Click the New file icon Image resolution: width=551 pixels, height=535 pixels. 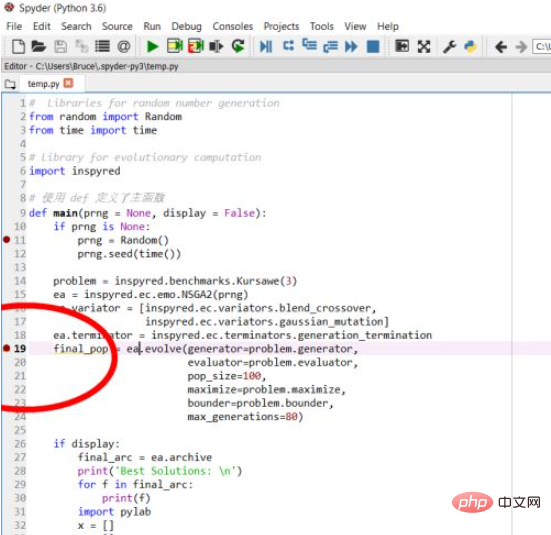(18, 46)
